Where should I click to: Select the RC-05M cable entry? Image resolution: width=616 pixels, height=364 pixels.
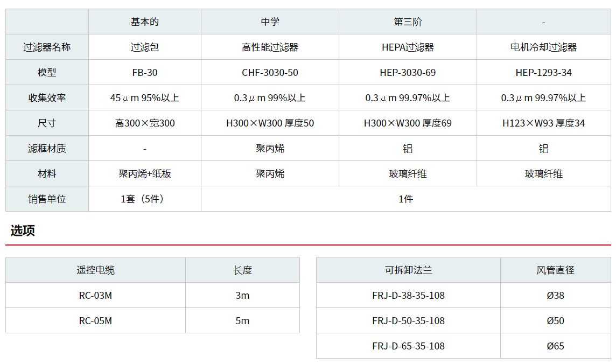click(95, 321)
